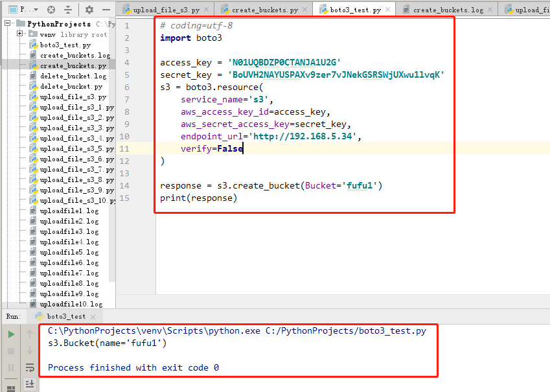Click 'print(response)' on line 15
Screen dimensions: 550x392
pos(198,198)
